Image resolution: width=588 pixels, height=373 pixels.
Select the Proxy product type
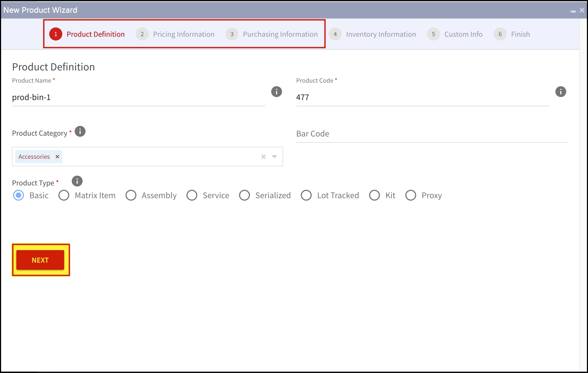tap(411, 195)
